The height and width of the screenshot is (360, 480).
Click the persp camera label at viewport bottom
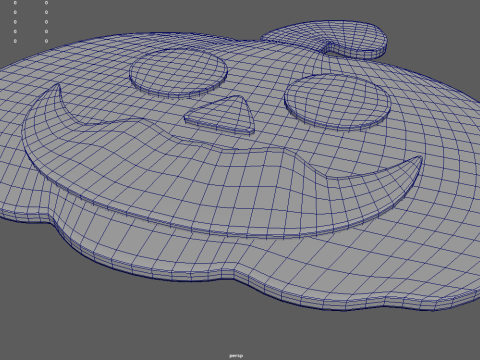(236, 356)
